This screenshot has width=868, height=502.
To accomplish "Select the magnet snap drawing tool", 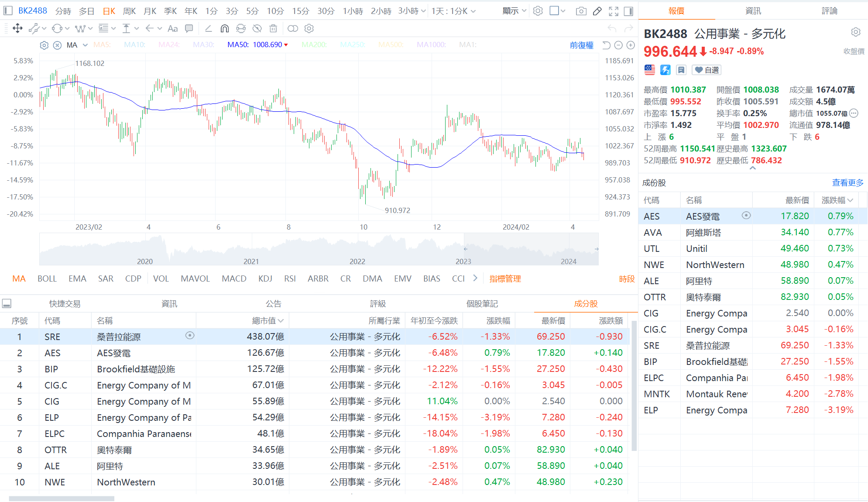I will (224, 29).
